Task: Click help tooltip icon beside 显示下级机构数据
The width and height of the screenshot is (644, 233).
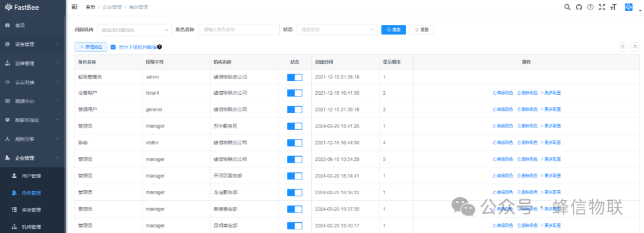Action: (x=159, y=46)
